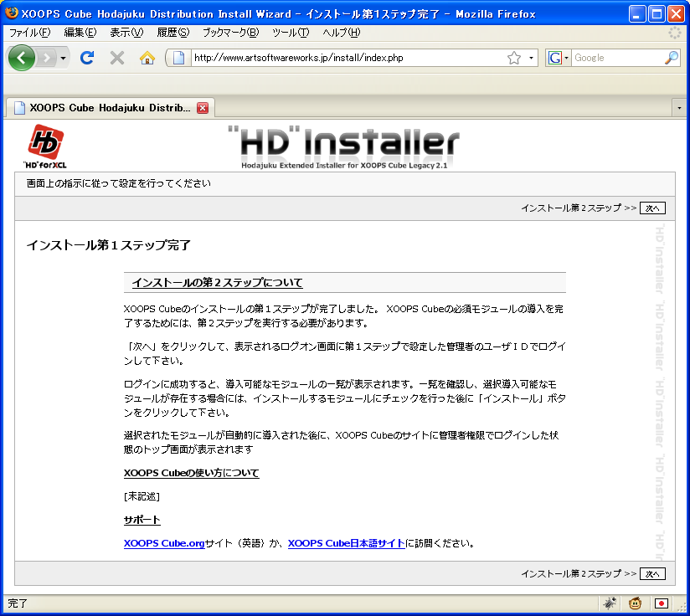The width and height of the screenshot is (690, 616).
Task: Bookmark this page with the star icon
Action: (514, 58)
